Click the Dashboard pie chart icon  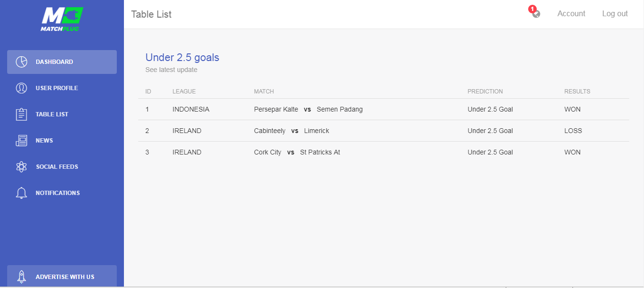(x=21, y=62)
